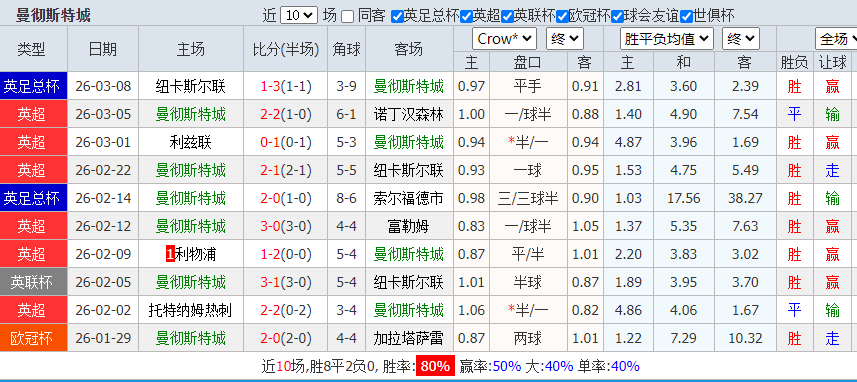Click the 英联杯 league tag on 26-02-05
The height and width of the screenshot is (382, 857).
(33, 282)
